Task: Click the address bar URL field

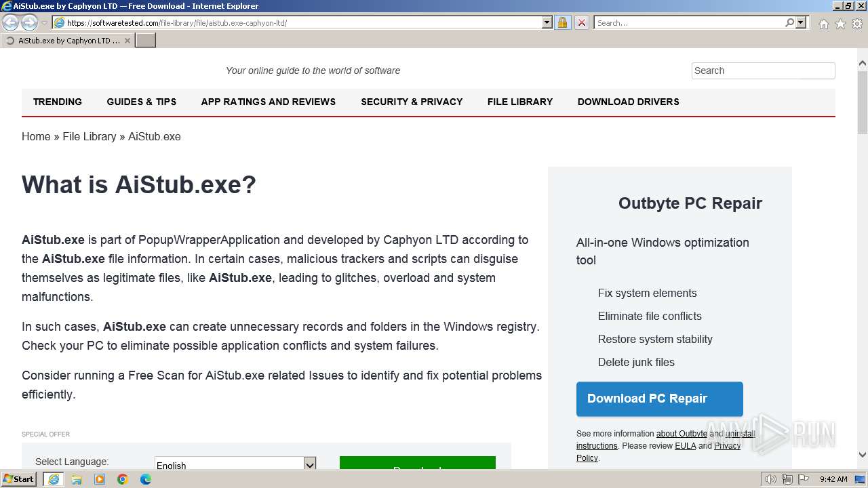Action: tap(297, 22)
